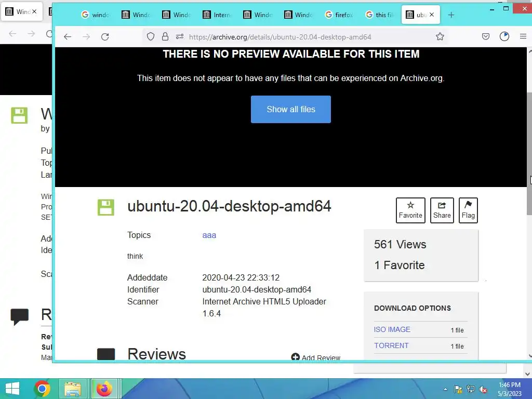This screenshot has height=399, width=532.
Task: Flag this archive item
Action: [468, 210]
